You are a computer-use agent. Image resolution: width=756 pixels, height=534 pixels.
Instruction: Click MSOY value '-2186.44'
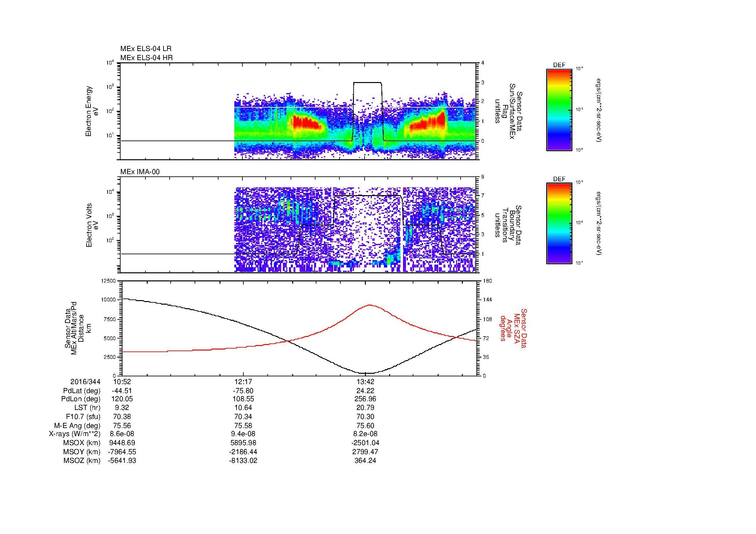point(243,452)
